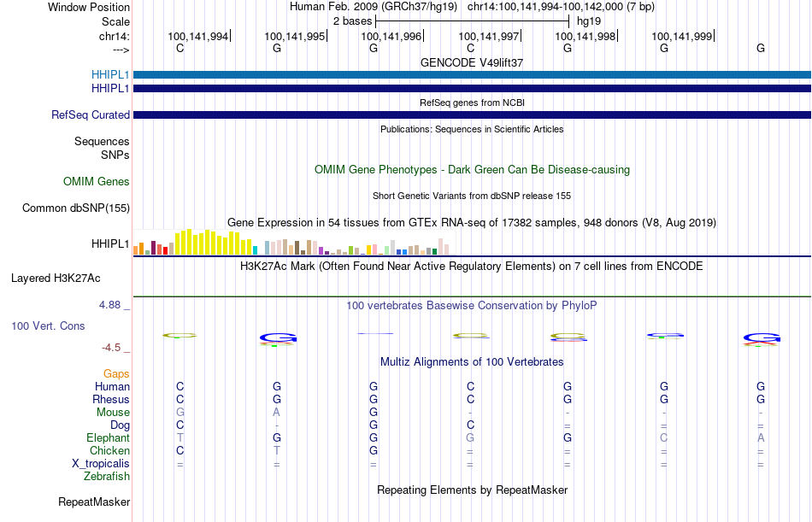Screen dimensions: 812x522
Task: Click coordinate label 100,141,996
Action: (x=391, y=36)
